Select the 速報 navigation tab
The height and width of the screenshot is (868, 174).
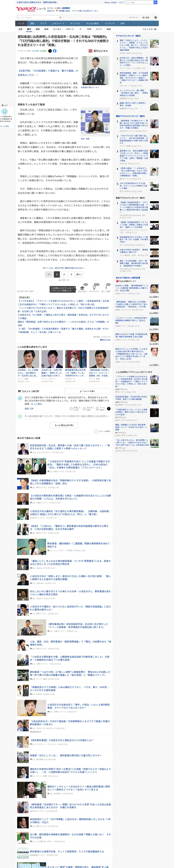point(32,24)
